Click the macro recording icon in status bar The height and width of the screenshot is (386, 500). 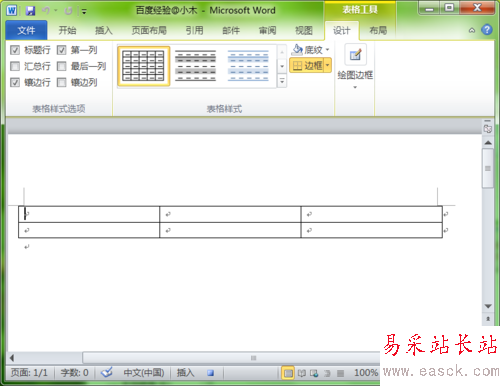click(210, 373)
